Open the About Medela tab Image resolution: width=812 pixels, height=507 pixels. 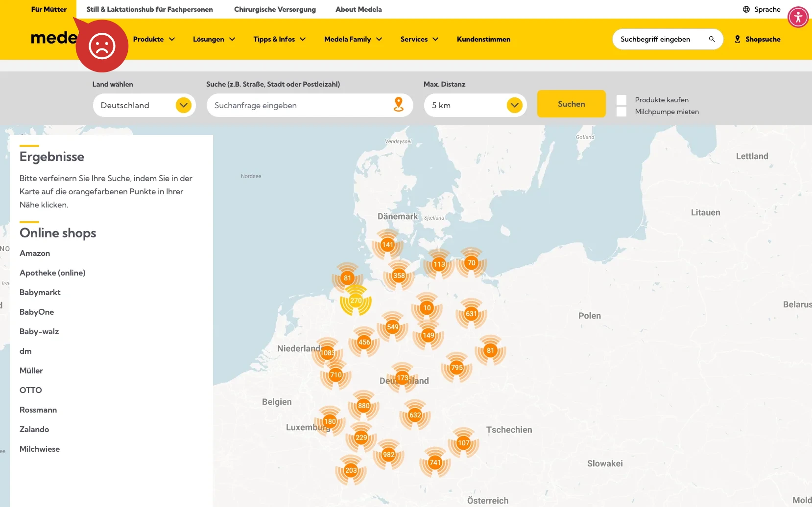point(358,9)
